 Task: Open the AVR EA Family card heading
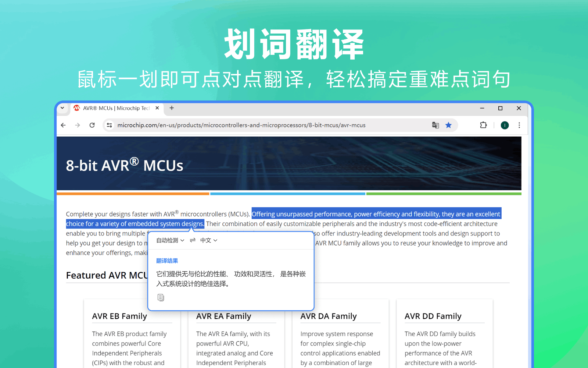pyautogui.click(x=223, y=316)
